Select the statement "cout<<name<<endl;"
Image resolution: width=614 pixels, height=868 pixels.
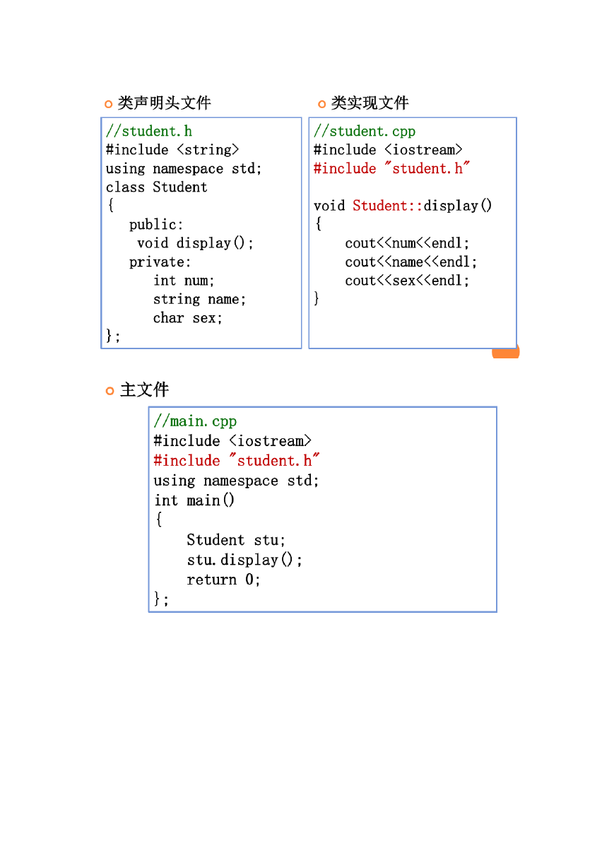[x=411, y=262]
